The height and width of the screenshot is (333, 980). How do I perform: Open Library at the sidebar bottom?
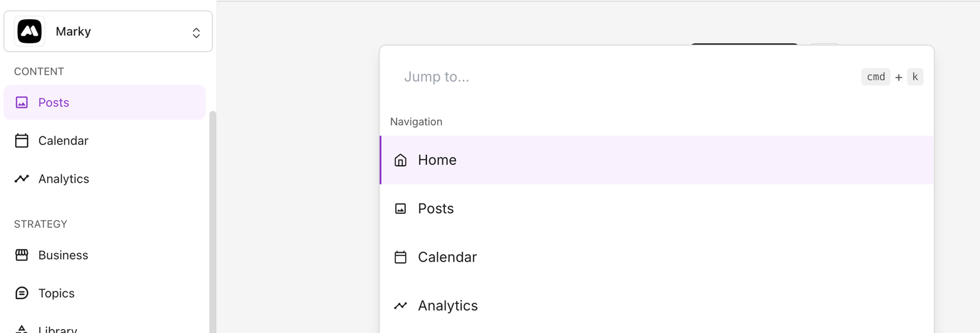point(58,329)
